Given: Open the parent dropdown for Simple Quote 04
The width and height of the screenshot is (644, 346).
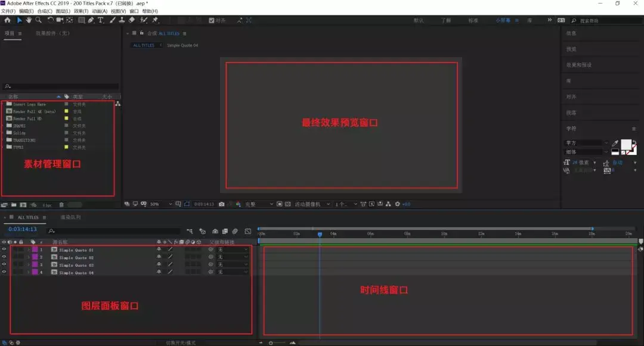Looking at the screenshot, I should coord(233,272).
